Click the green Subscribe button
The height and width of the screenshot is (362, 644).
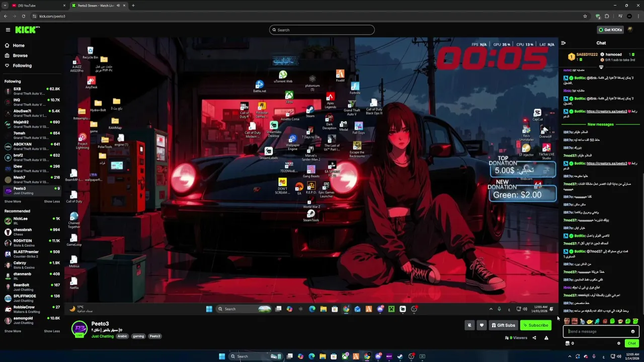[x=535, y=325]
